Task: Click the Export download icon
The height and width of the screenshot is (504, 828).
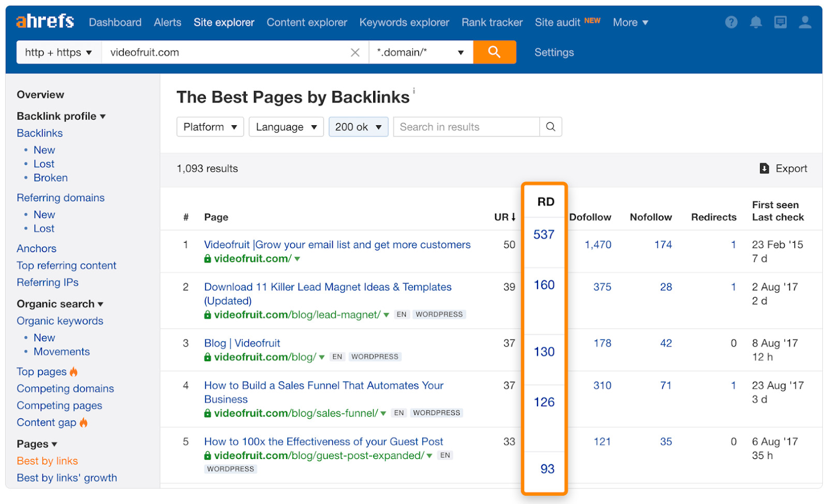Action: (764, 168)
